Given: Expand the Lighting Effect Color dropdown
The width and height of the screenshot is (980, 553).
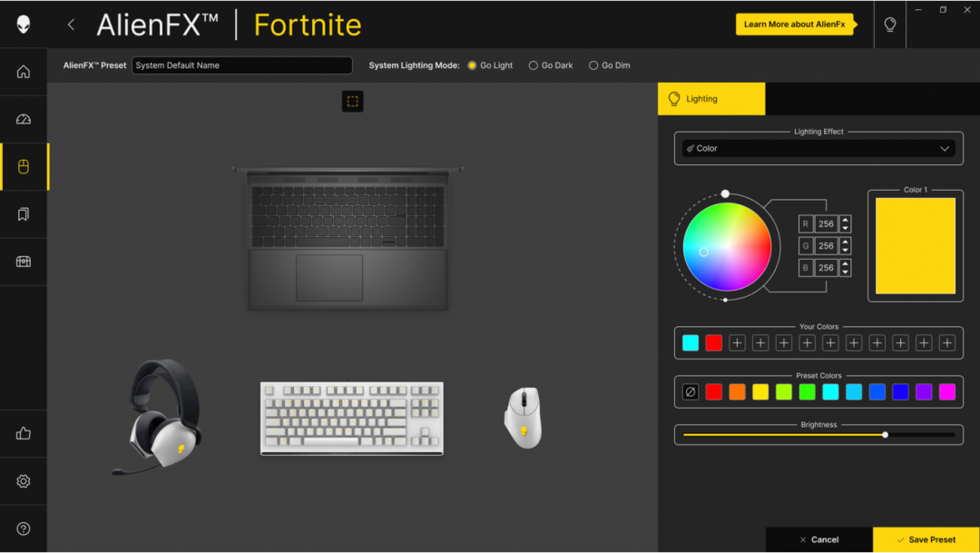Looking at the screenshot, I should [818, 149].
